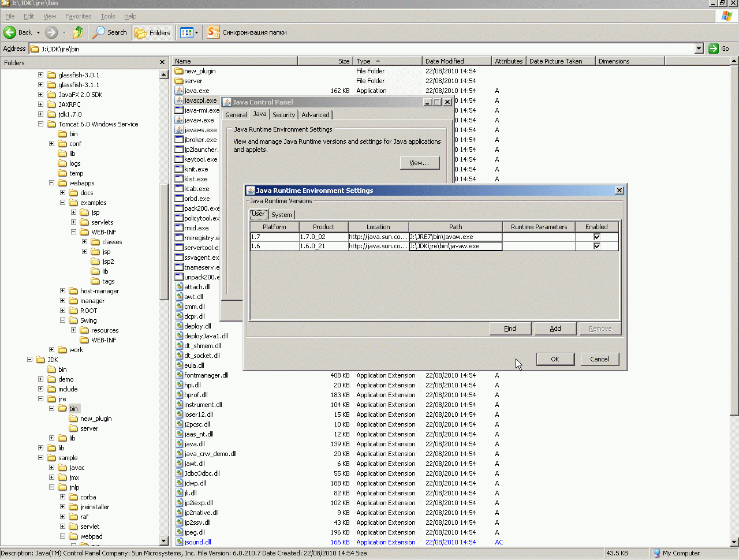739x560 pixels.
Task: Select the java_crw_demo.dll file icon
Action: coord(179,454)
